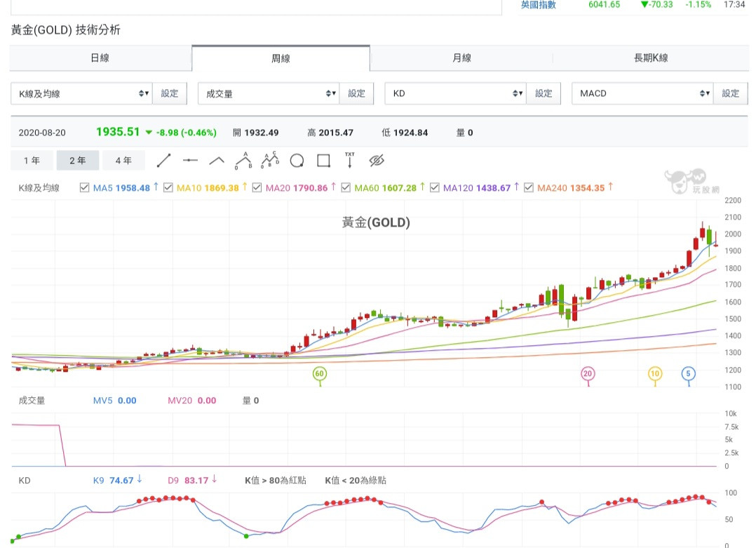Click the green 60 marker on chart
Image resolution: width=756 pixels, height=548 pixels.
coord(320,374)
